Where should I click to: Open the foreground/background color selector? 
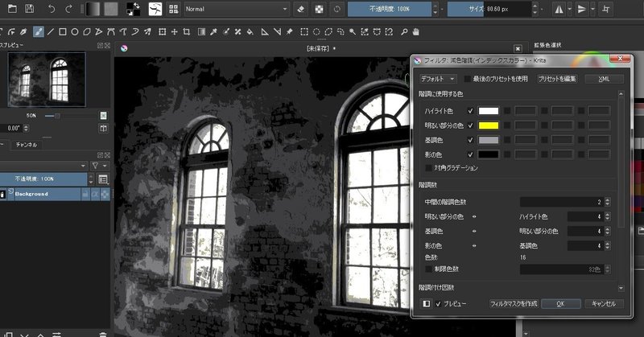tap(133, 9)
